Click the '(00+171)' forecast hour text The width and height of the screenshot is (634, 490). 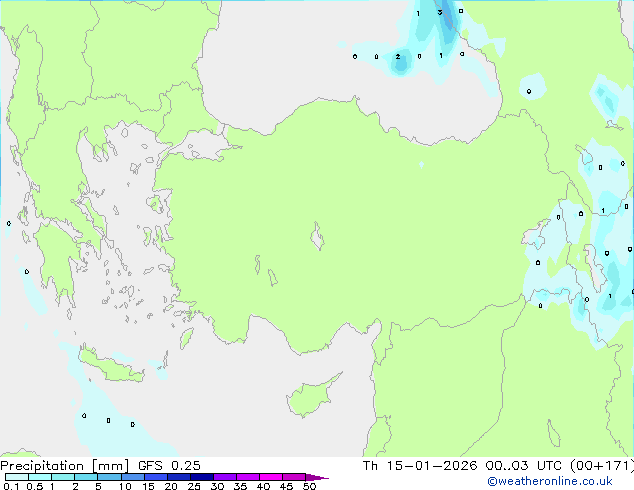[x=602, y=466]
